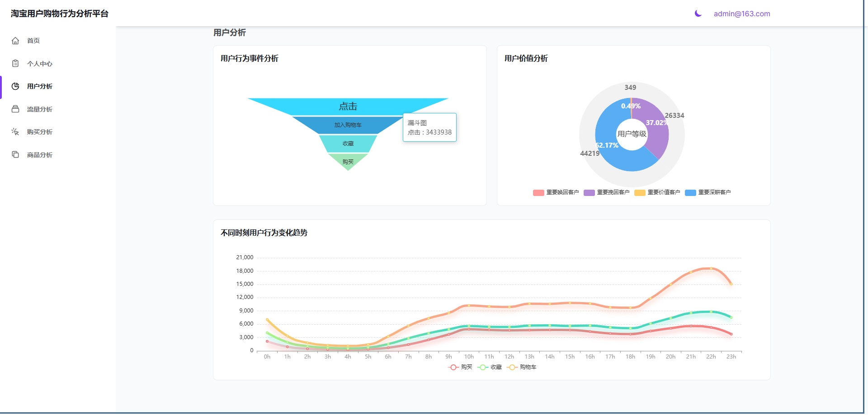Image resolution: width=868 pixels, height=415 pixels.
Task: Open 首页 menu item
Action: click(33, 41)
